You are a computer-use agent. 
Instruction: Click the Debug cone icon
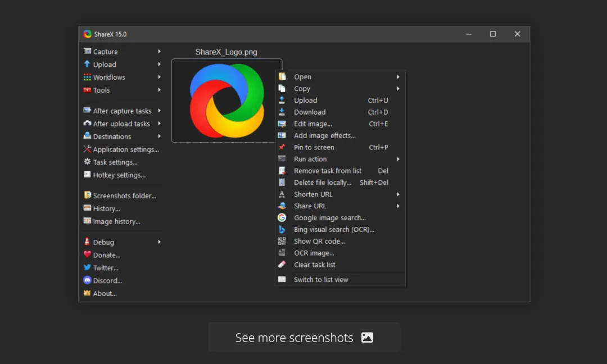point(87,242)
